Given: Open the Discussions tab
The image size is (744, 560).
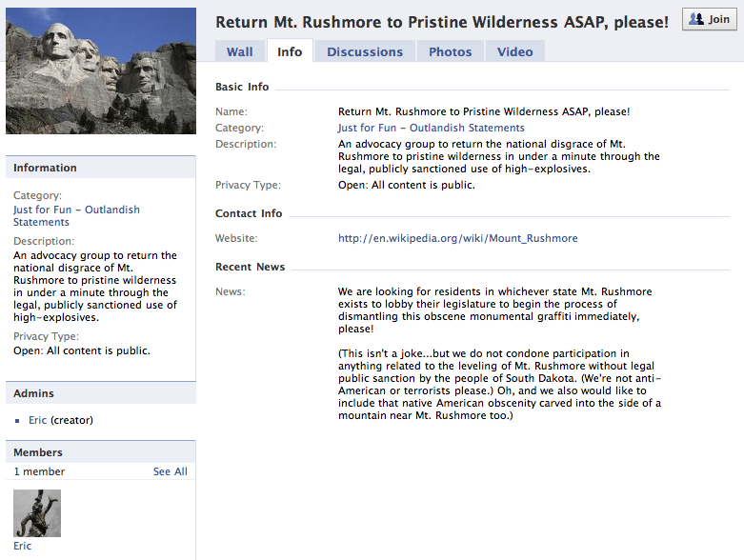Looking at the screenshot, I should 365,51.
